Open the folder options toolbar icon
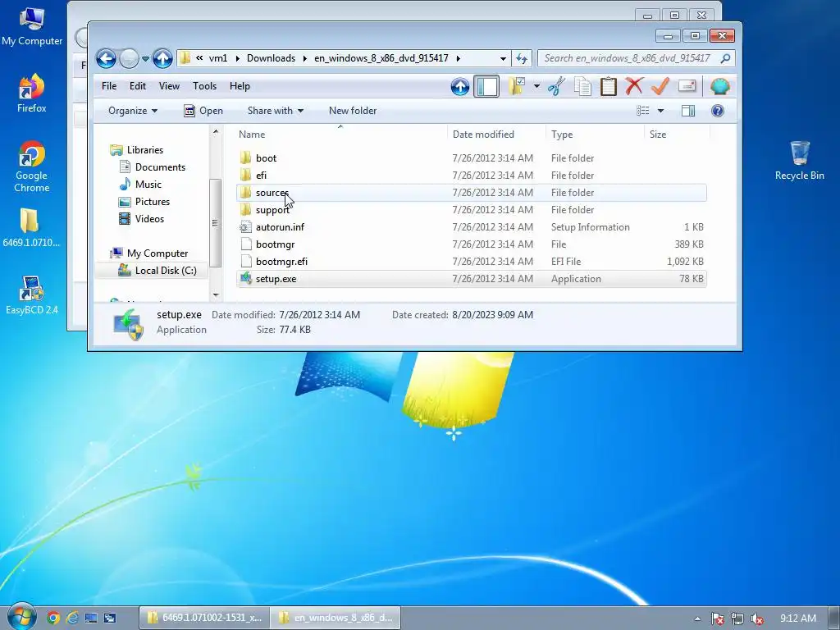Screen dimensions: 840x630 click(517, 86)
